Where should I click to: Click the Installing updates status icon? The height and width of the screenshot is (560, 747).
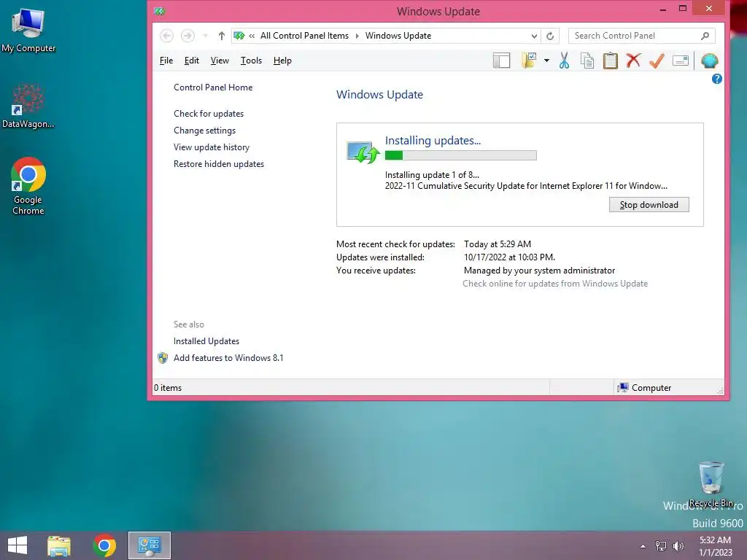(x=363, y=152)
